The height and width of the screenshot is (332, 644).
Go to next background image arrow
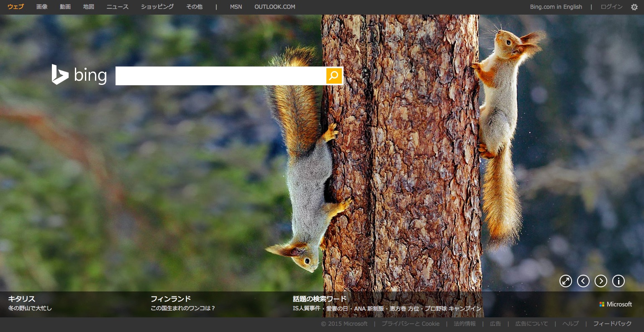[600, 281]
